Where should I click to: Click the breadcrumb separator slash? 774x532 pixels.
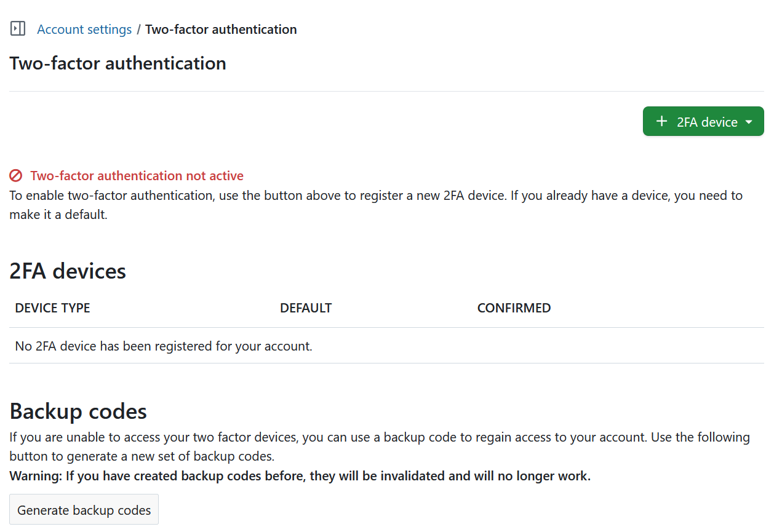pos(138,29)
